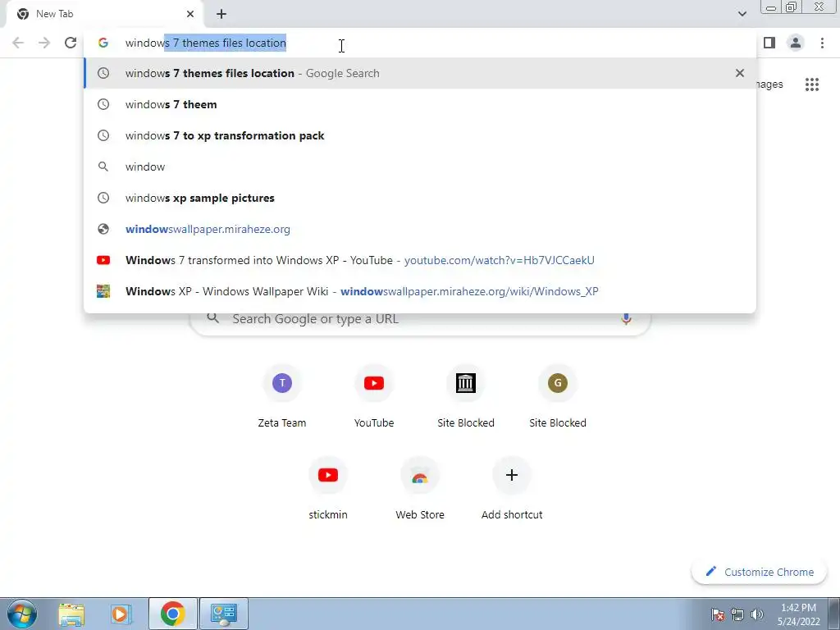The width and height of the screenshot is (840, 630).
Task: Select 'windows 7 to xp transformation pack' suggestion
Action: (x=420, y=135)
